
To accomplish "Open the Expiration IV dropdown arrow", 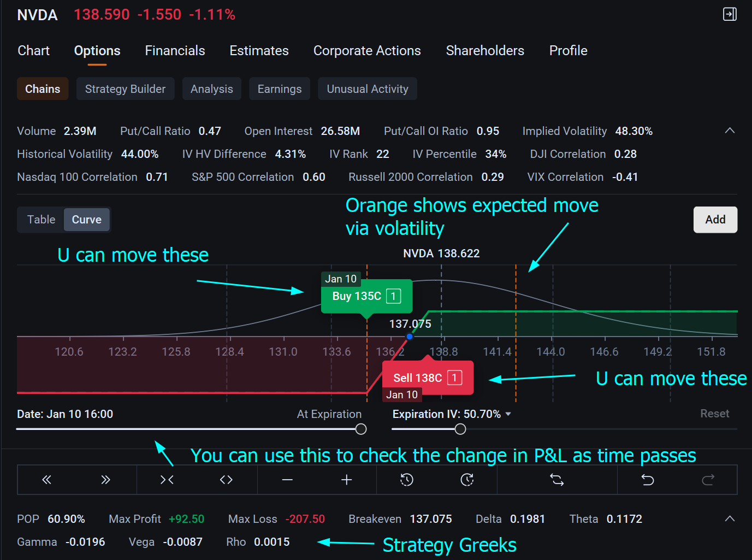I will (x=508, y=414).
